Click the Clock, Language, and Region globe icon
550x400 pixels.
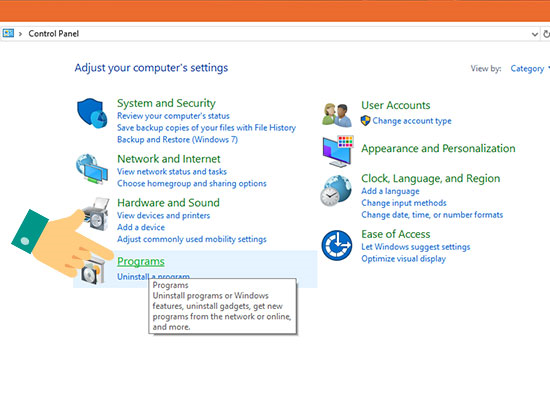coord(336,191)
